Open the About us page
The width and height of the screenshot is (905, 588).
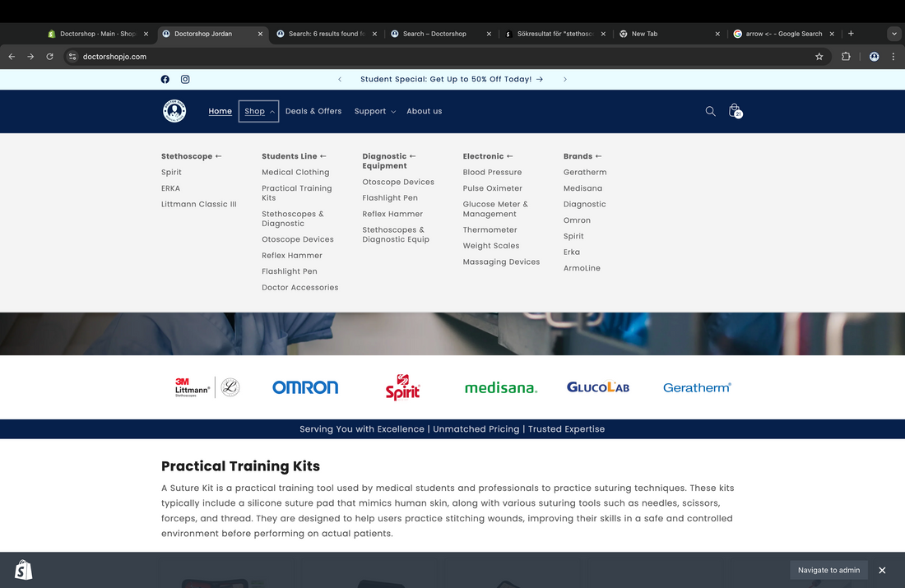pos(425,111)
